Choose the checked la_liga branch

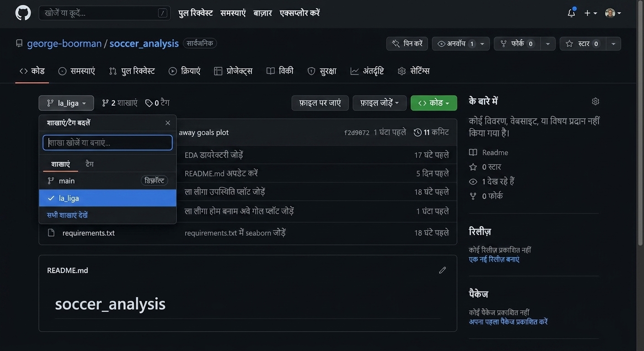click(107, 198)
